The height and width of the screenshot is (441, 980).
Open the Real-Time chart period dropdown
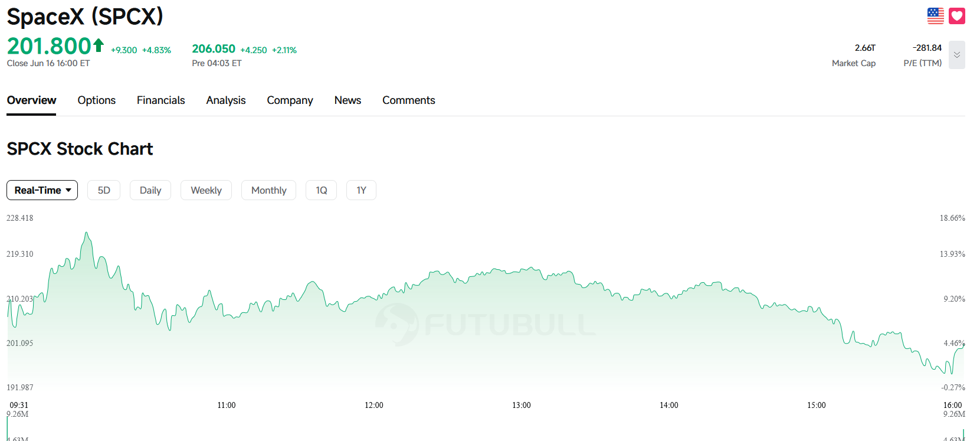click(42, 190)
